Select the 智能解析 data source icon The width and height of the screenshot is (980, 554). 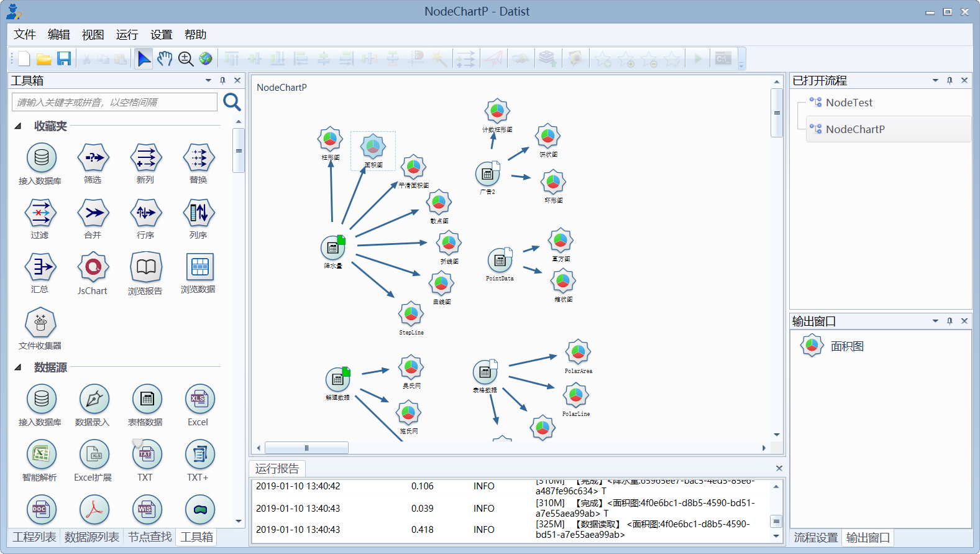[42, 455]
